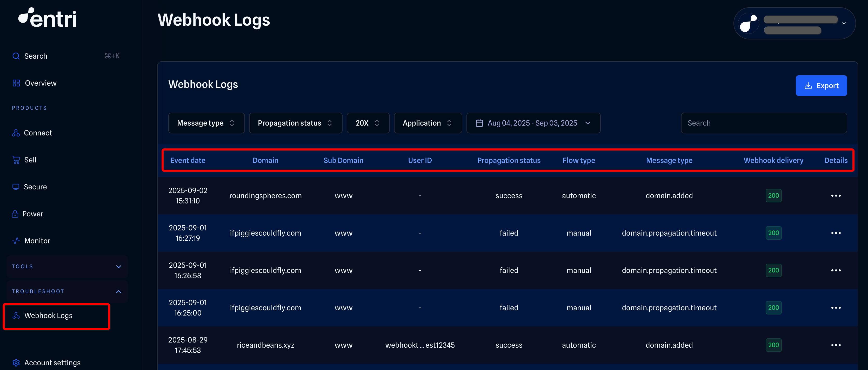
Task: Open the Secure product page
Action: (35, 187)
